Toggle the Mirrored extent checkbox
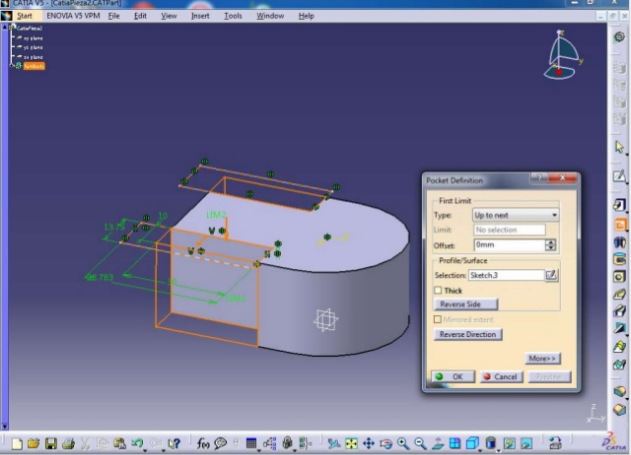The image size is (631, 455). click(438, 319)
